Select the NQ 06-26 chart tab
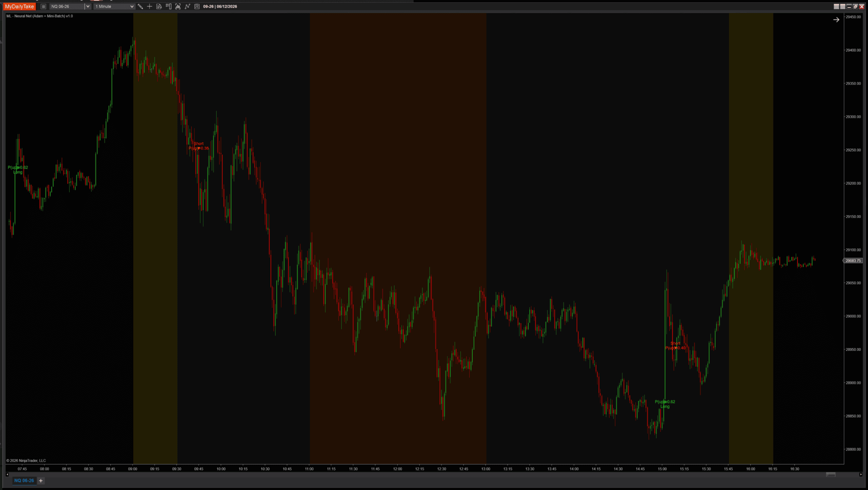Screen dimensions: 868x490 24,481
